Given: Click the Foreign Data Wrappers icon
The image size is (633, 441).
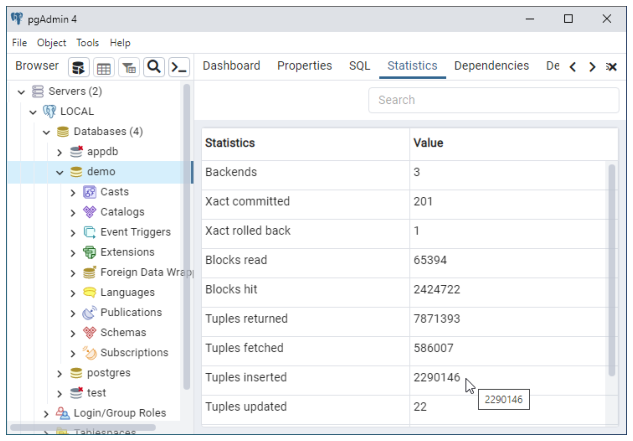Looking at the screenshot, I should click(x=90, y=272).
